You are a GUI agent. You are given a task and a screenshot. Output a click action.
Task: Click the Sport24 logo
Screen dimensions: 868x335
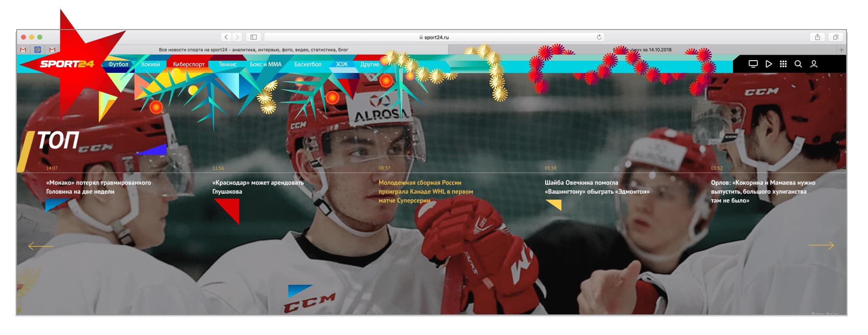click(67, 64)
